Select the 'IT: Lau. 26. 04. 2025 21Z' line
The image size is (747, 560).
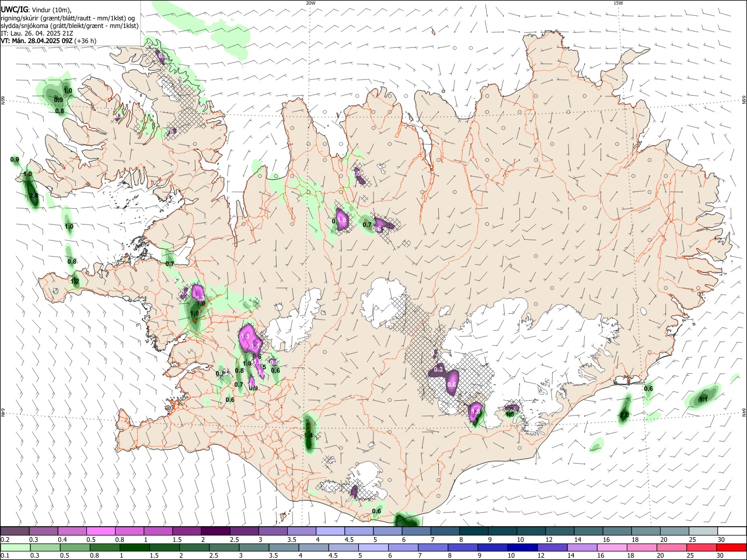[x=37, y=33]
